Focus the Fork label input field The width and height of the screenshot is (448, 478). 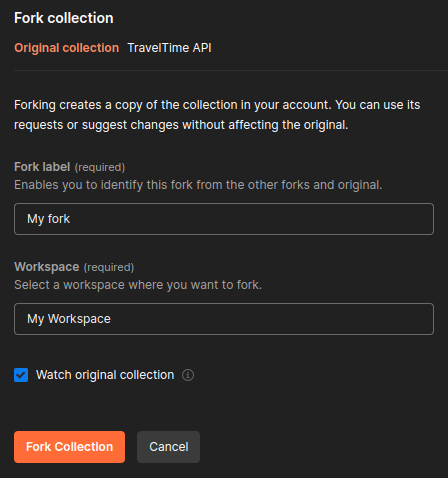(x=224, y=219)
